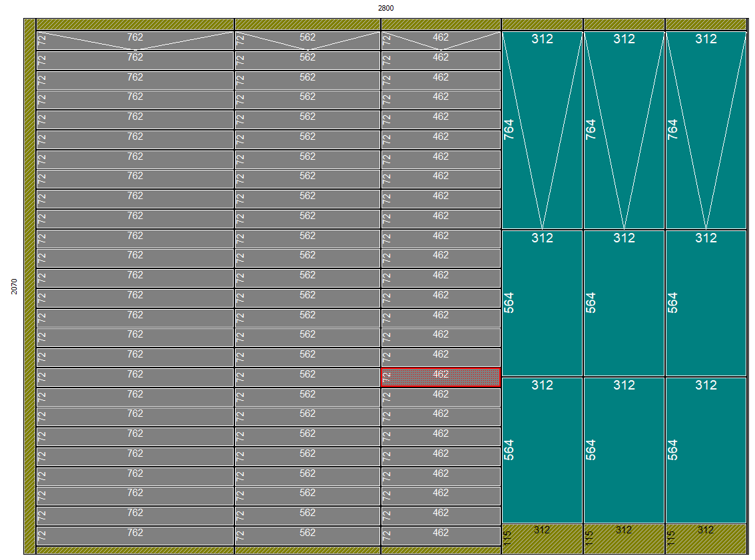Click the topmost 762 strip
The image size is (755, 560).
[x=135, y=41]
